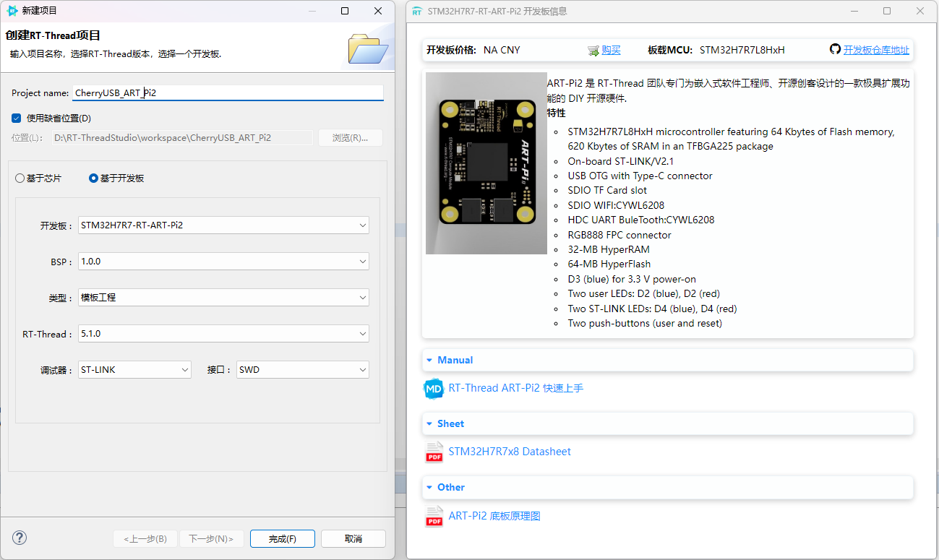This screenshot has height=560, width=939.
Task: Open RT-Thread ART-Pi2 快速上手 link
Action: point(516,388)
